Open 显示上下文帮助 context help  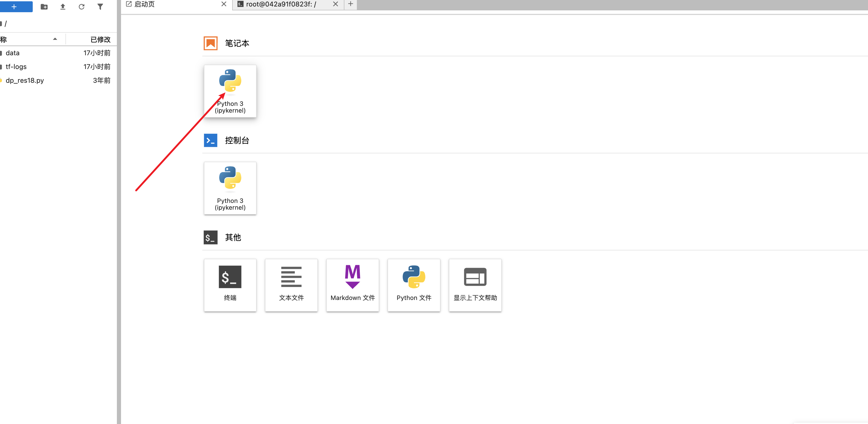(475, 285)
